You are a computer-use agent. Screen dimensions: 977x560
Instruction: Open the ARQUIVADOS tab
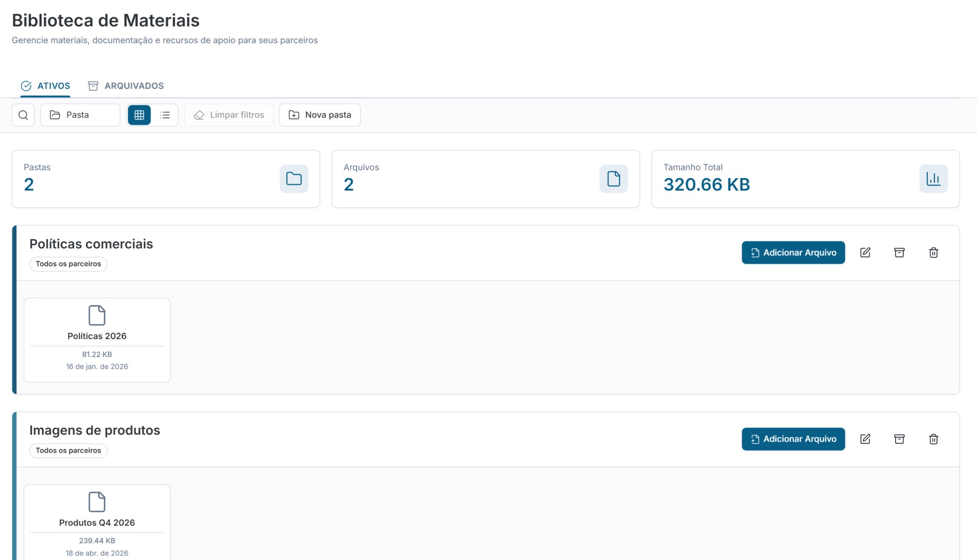pos(126,86)
